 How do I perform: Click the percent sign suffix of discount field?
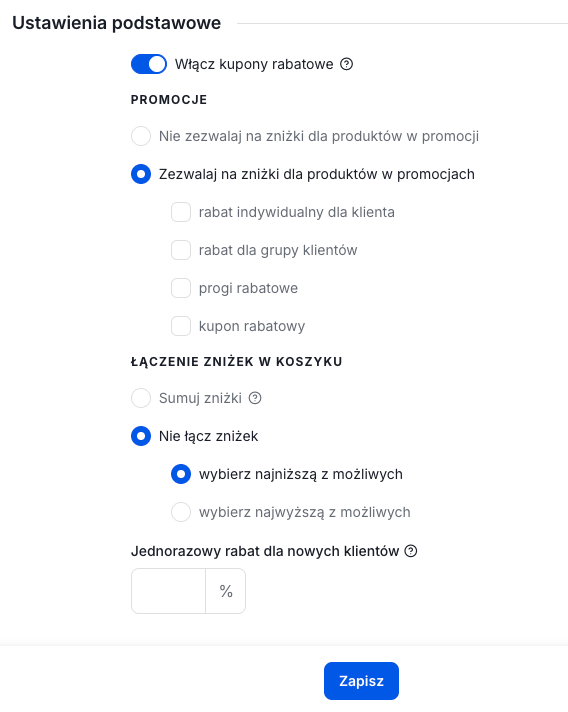pyautogui.click(x=226, y=591)
